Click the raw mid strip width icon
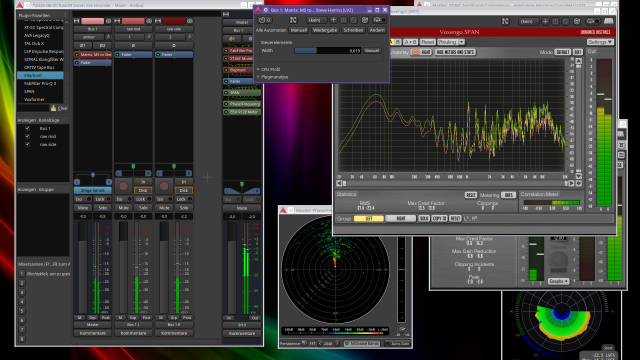The width and height of the screenshot is (640, 360). (117, 21)
